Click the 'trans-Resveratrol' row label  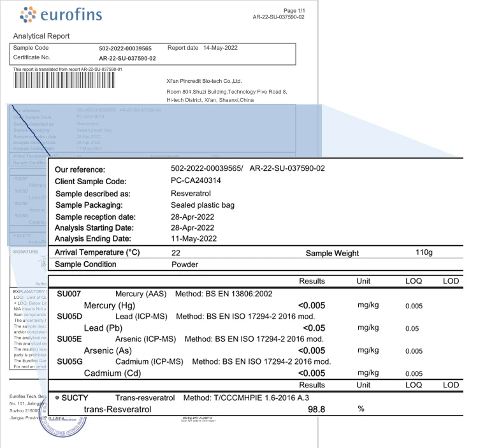click(118, 409)
